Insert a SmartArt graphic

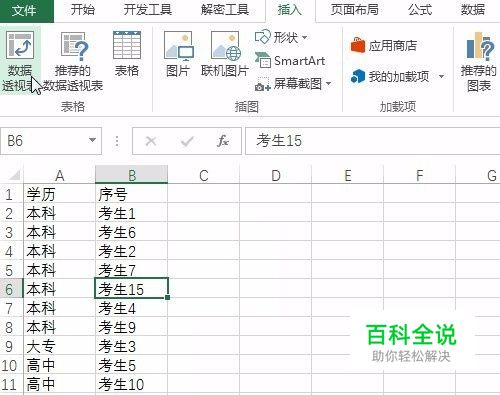tap(290, 61)
